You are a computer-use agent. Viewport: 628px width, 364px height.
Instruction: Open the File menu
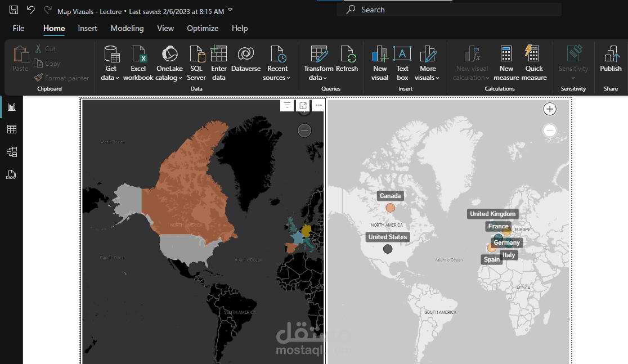[x=19, y=29]
